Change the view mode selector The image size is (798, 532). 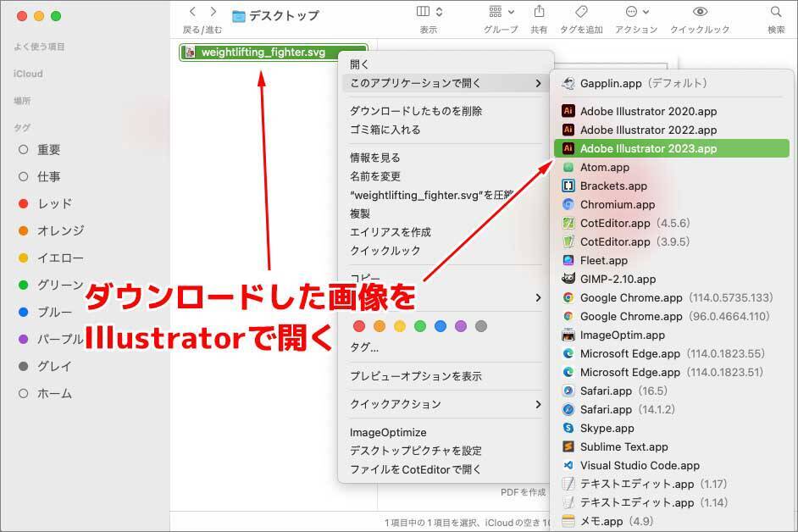click(x=429, y=13)
